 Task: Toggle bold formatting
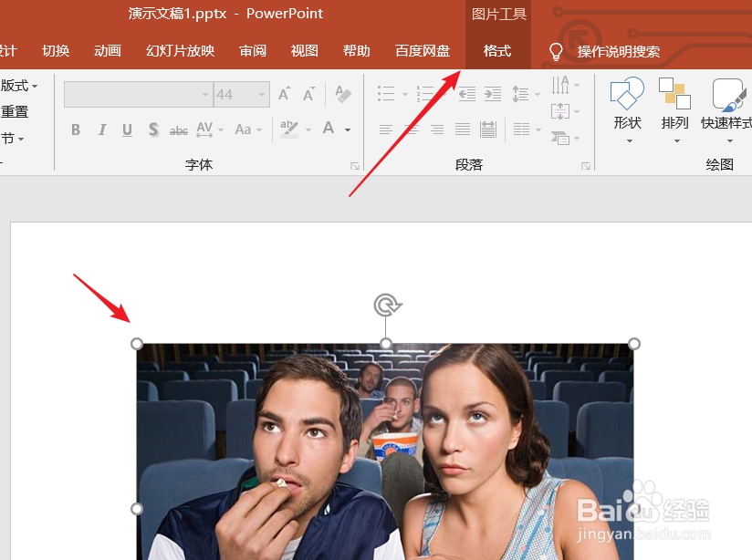tap(76, 130)
